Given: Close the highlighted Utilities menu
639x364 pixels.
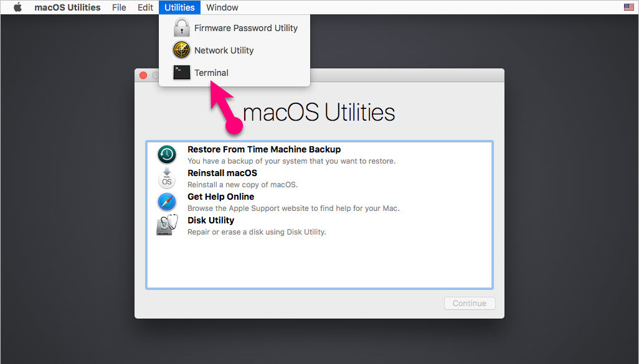Looking at the screenshot, I should point(179,7).
